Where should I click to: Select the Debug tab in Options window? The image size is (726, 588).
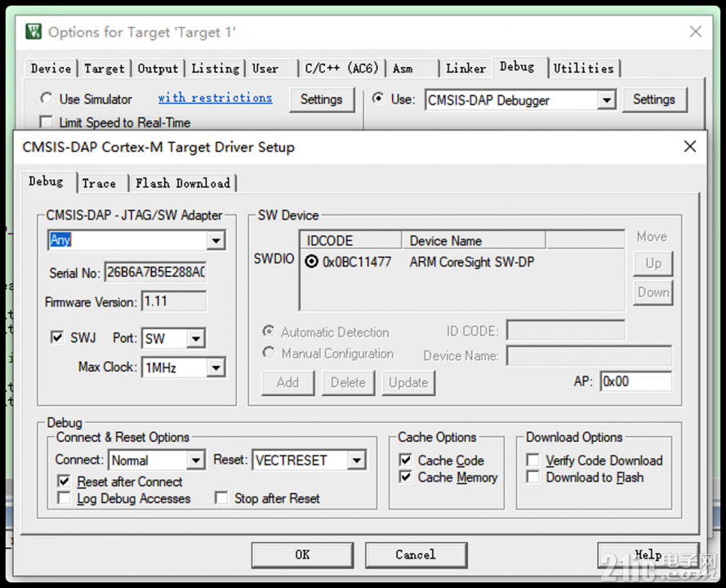click(x=520, y=67)
